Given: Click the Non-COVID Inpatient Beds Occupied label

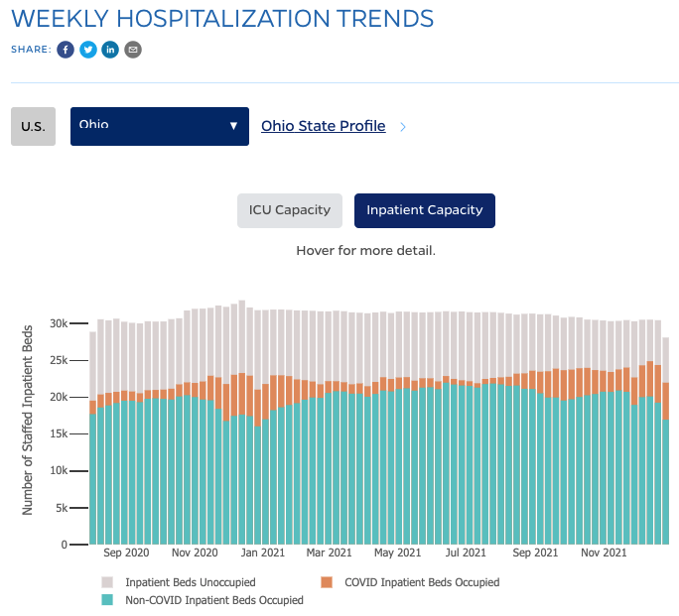Looking at the screenshot, I should coord(214,600).
